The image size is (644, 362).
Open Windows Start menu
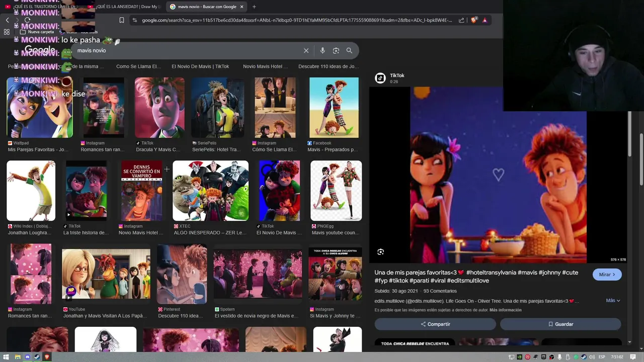click(x=6, y=357)
